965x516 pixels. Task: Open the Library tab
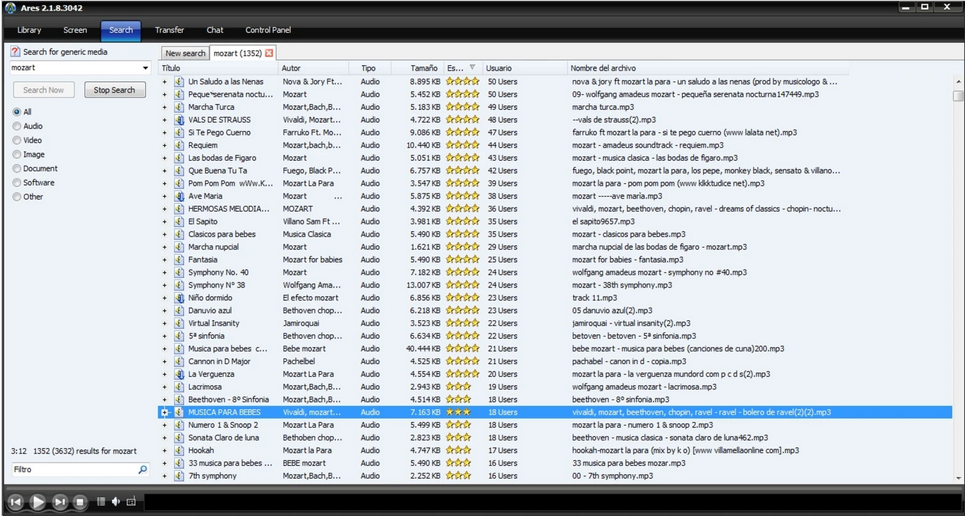(x=29, y=30)
